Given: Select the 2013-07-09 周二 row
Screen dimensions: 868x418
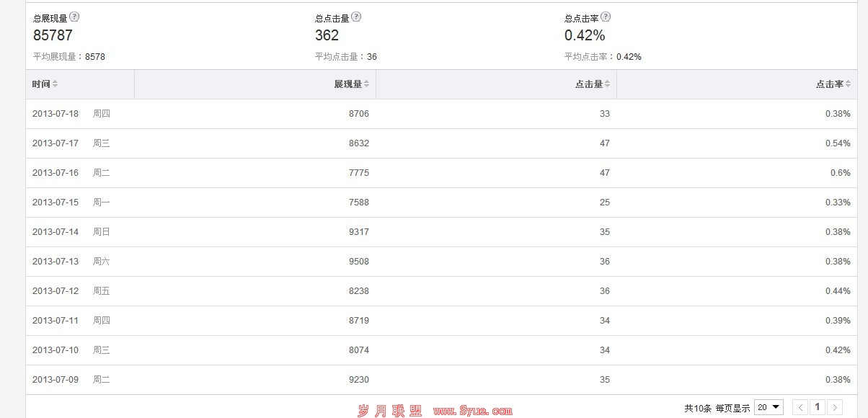Looking at the screenshot, I should point(441,380).
